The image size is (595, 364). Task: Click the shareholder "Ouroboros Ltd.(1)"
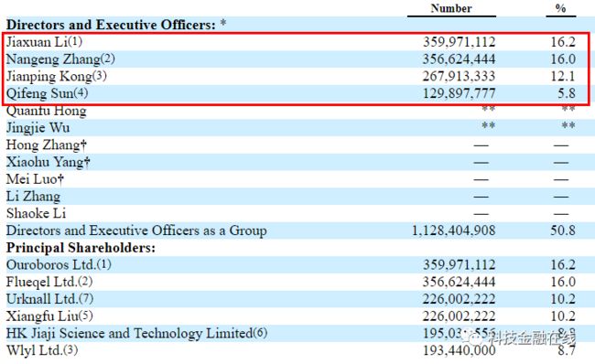(x=59, y=264)
